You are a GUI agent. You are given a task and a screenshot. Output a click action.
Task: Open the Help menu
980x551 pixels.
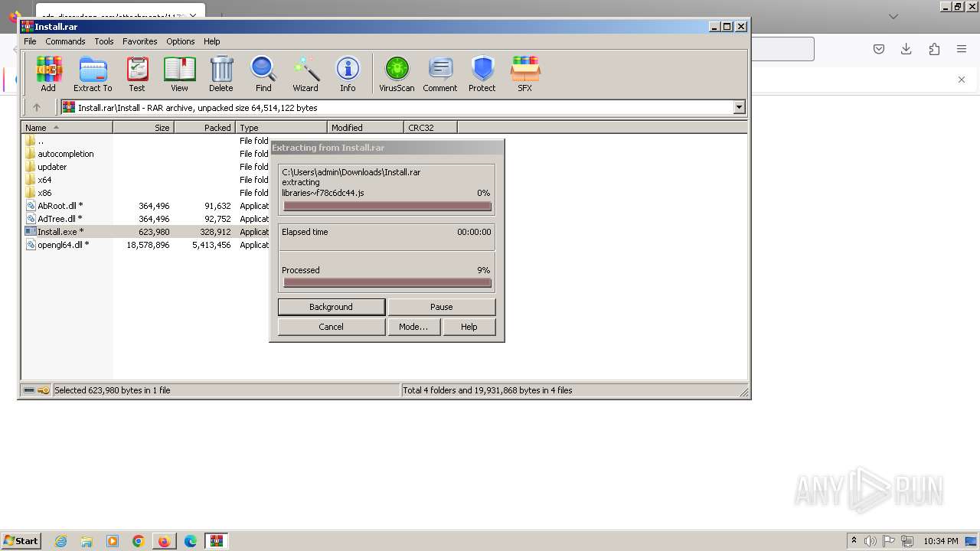[212, 41]
